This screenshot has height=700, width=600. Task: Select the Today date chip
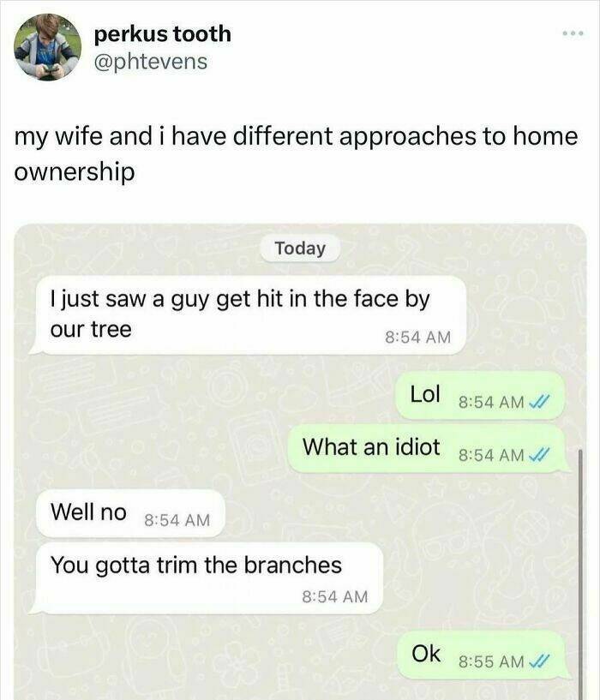(300, 248)
